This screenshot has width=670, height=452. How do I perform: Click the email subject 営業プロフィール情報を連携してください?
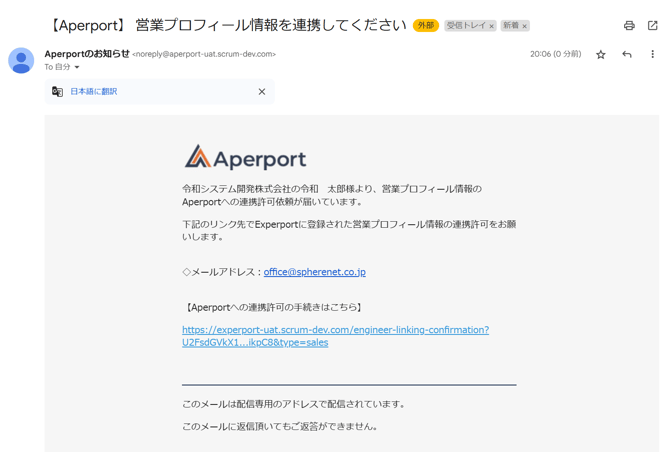[x=271, y=26]
